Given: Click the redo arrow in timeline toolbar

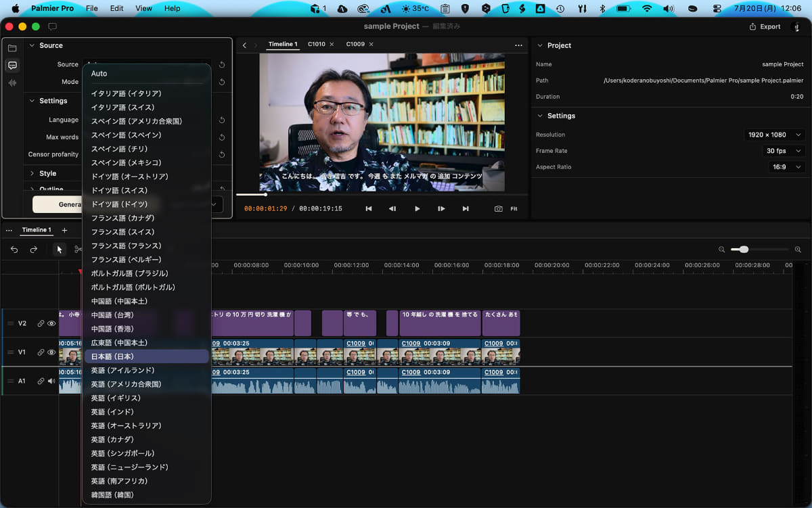Looking at the screenshot, I should pos(34,250).
